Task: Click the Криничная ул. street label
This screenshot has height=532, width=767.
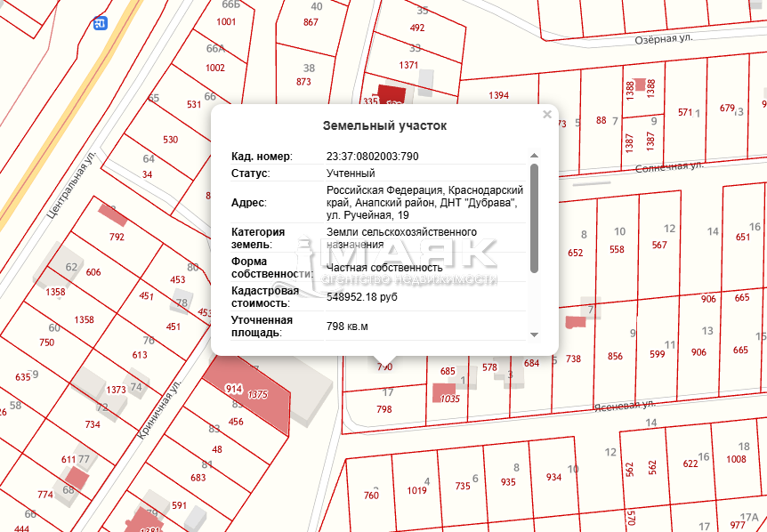Action: click(159, 409)
